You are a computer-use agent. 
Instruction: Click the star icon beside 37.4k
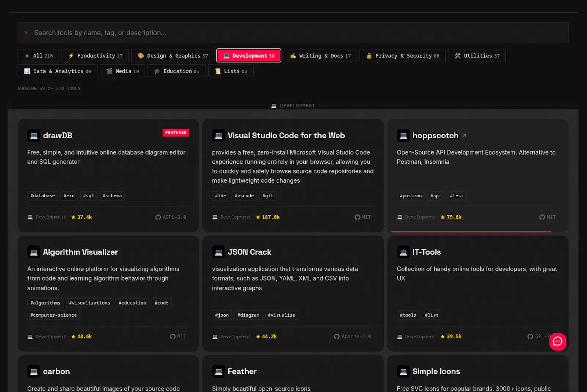73,217
